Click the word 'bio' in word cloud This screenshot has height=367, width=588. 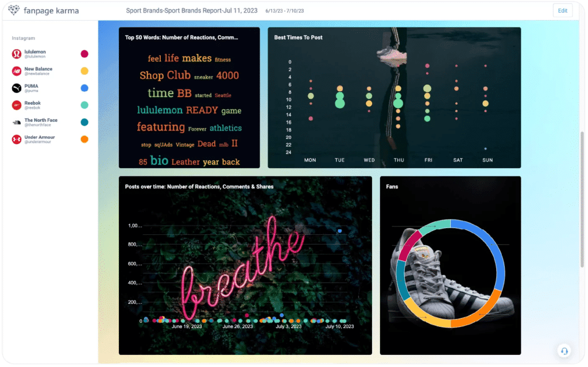[159, 161]
